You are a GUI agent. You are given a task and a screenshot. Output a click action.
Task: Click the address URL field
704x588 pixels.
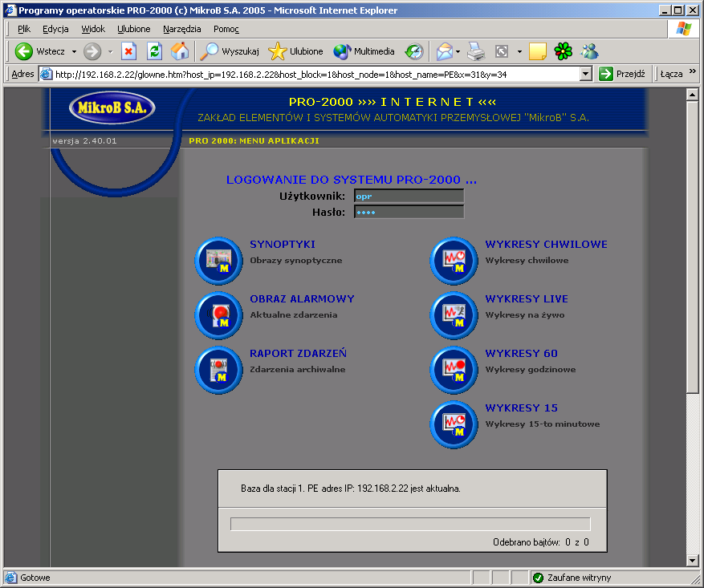[x=316, y=74]
